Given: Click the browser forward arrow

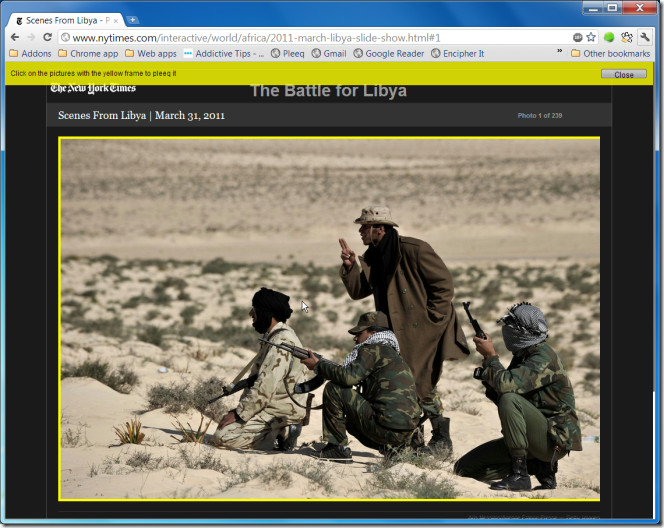Looking at the screenshot, I should click(31, 37).
